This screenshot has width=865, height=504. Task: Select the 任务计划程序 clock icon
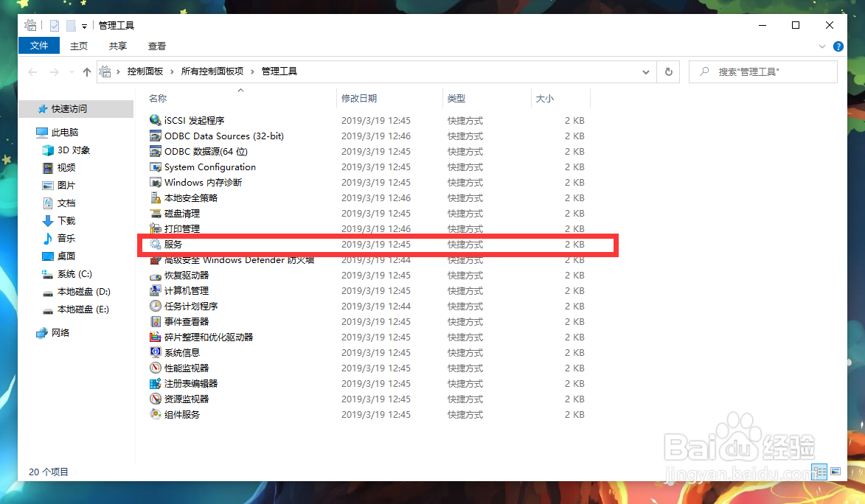(156, 306)
